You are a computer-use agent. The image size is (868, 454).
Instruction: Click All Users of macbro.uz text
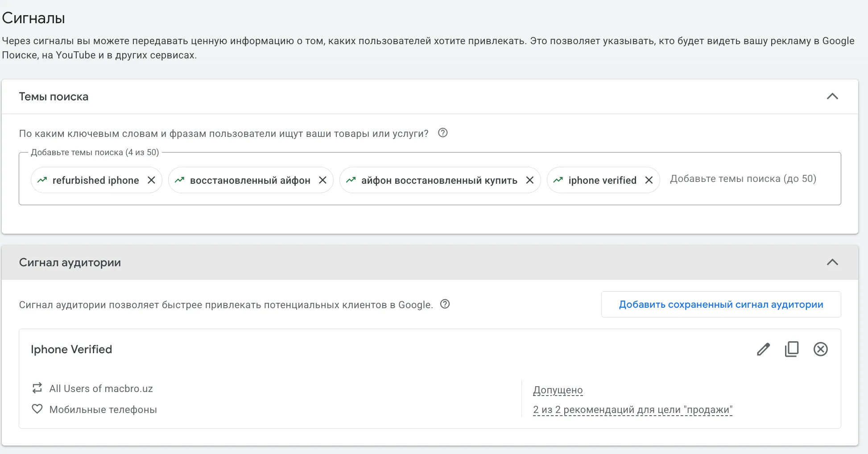click(x=101, y=388)
